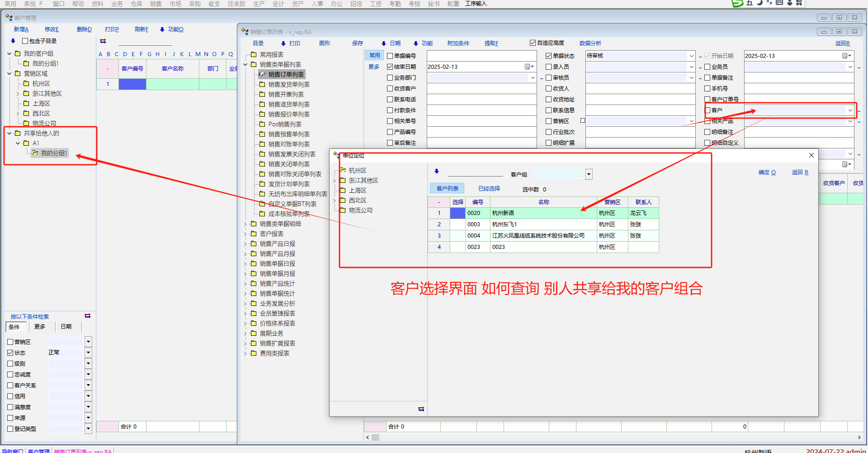This screenshot has height=453, width=868.
Task: Click the blue down arrow in 单位定位 dialog
Action: click(437, 172)
